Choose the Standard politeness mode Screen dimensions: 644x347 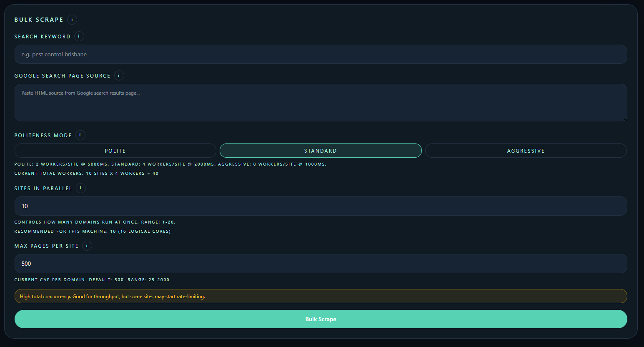pos(320,151)
